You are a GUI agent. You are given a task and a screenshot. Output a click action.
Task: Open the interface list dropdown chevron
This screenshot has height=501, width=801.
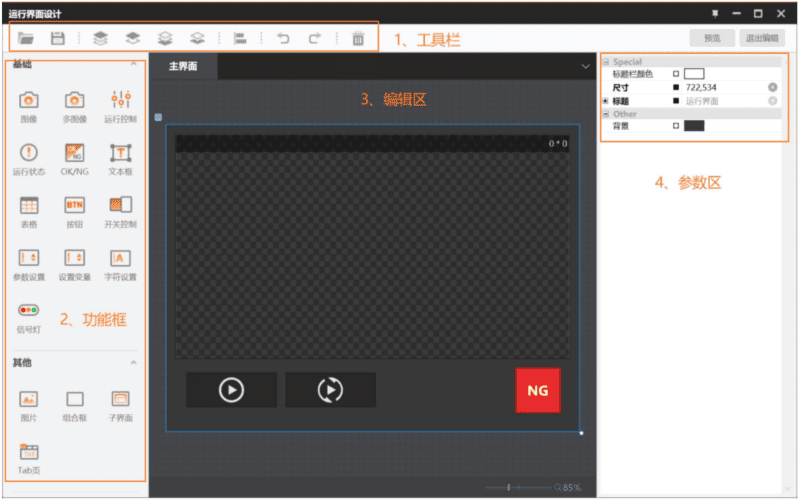point(585,66)
